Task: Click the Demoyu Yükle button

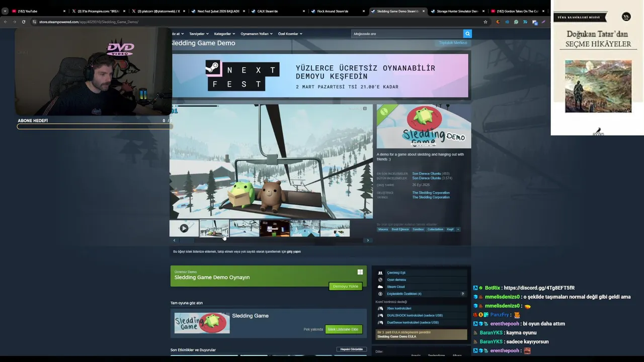Action: 345,286
